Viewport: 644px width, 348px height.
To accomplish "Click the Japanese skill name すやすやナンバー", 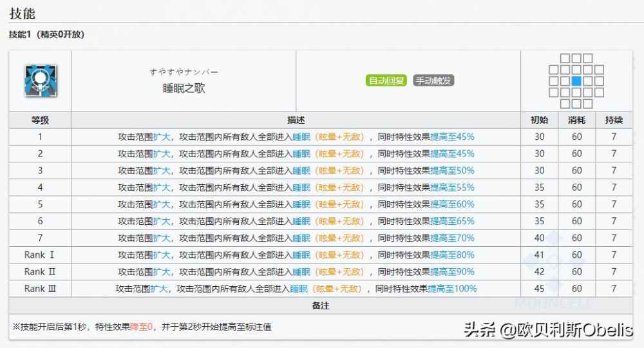I will (x=184, y=72).
